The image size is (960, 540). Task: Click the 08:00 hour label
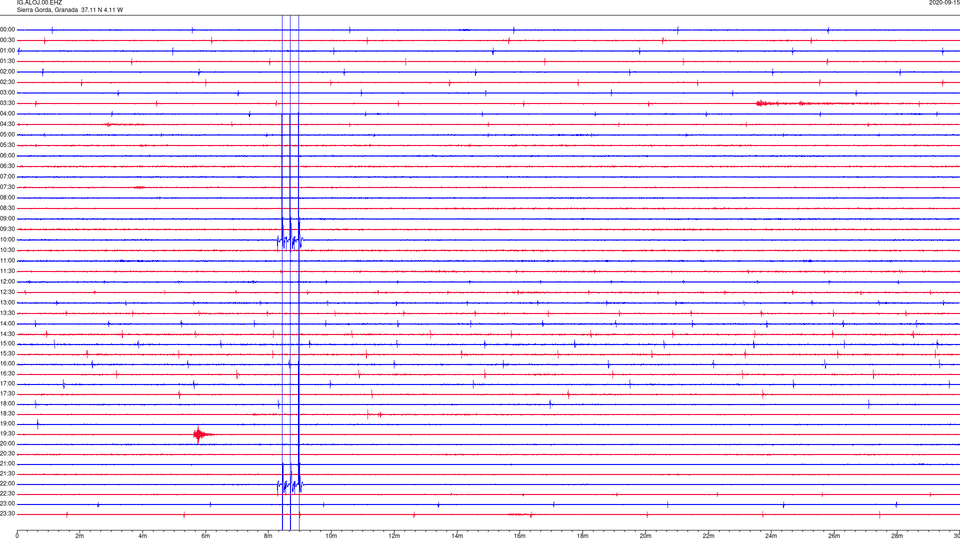(x=8, y=198)
